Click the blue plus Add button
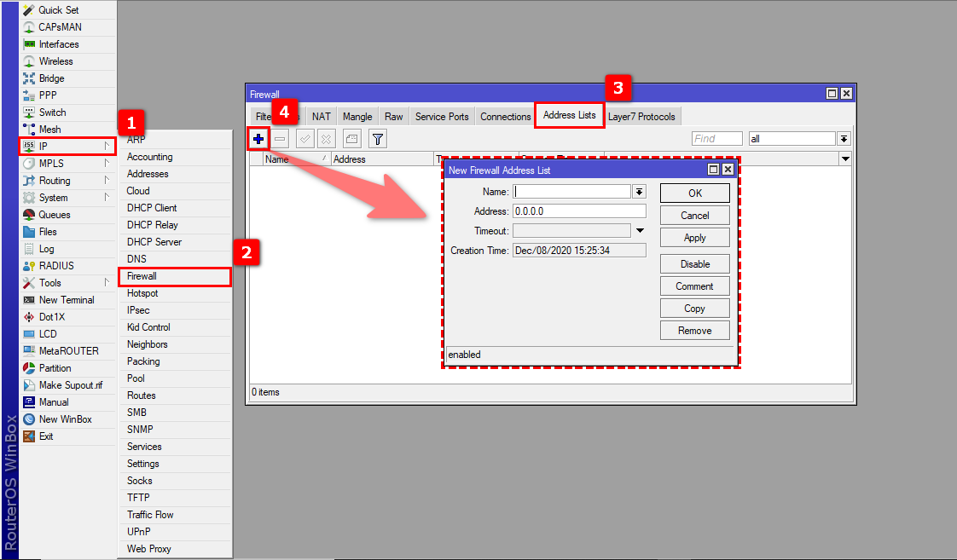 (x=258, y=138)
